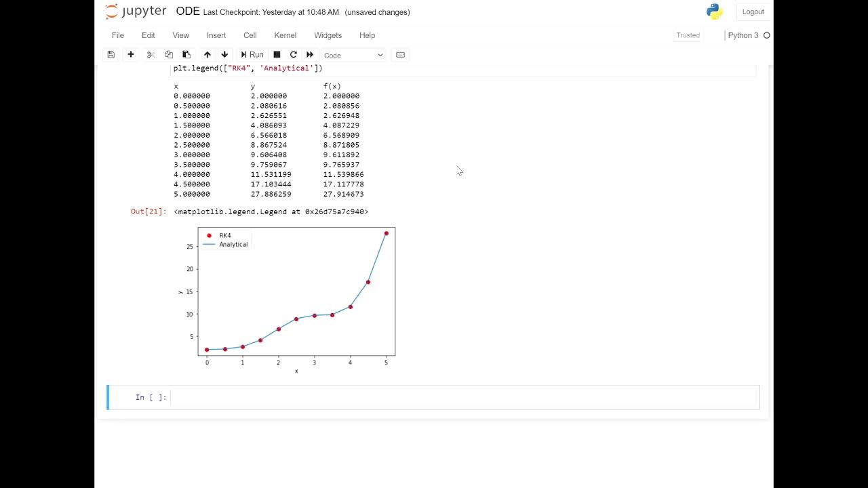The image size is (868, 488).
Task: Click the Python 3 kernel name
Action: point(743,35)
